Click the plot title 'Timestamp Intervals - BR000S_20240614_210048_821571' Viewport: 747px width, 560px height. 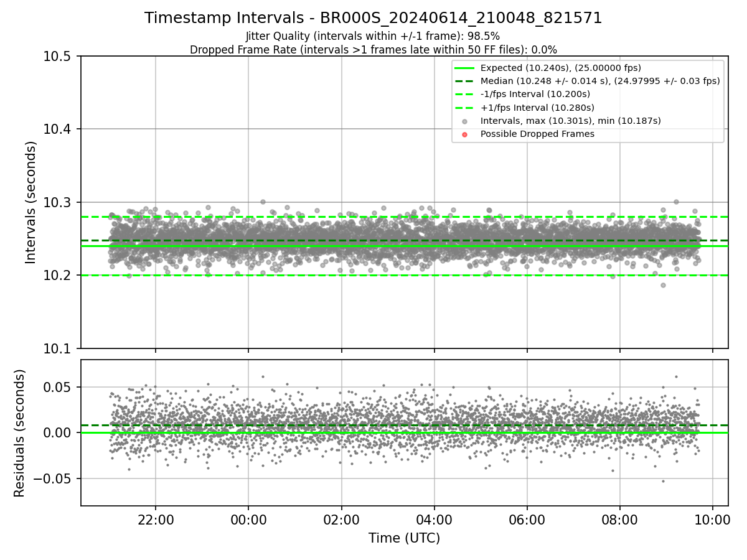click(x=374, y=18)
